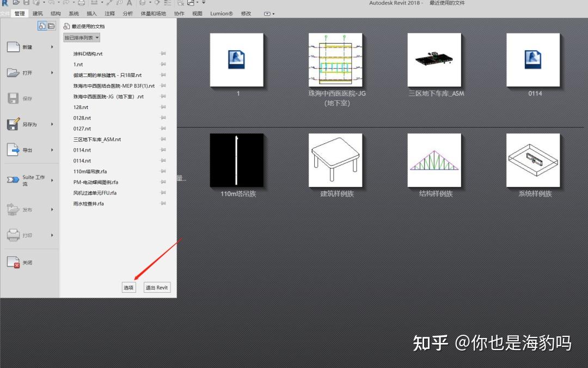Open the 系统样例族 family thumbnail

pyautogui.click(x=533, y=160)
